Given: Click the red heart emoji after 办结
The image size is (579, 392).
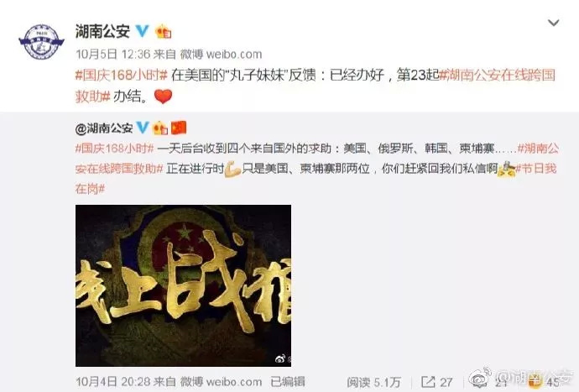Looking at the screenshot, I should (x=164, y=97).
